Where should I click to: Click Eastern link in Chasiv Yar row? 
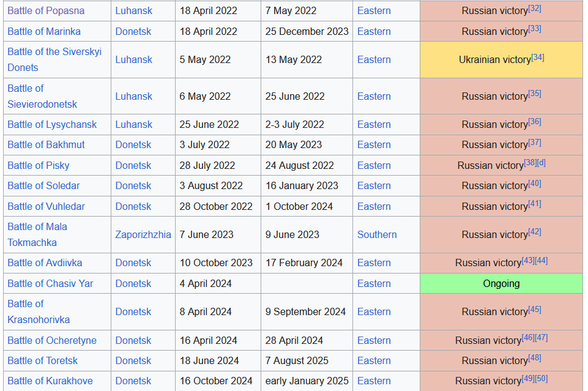click(374, 283)
